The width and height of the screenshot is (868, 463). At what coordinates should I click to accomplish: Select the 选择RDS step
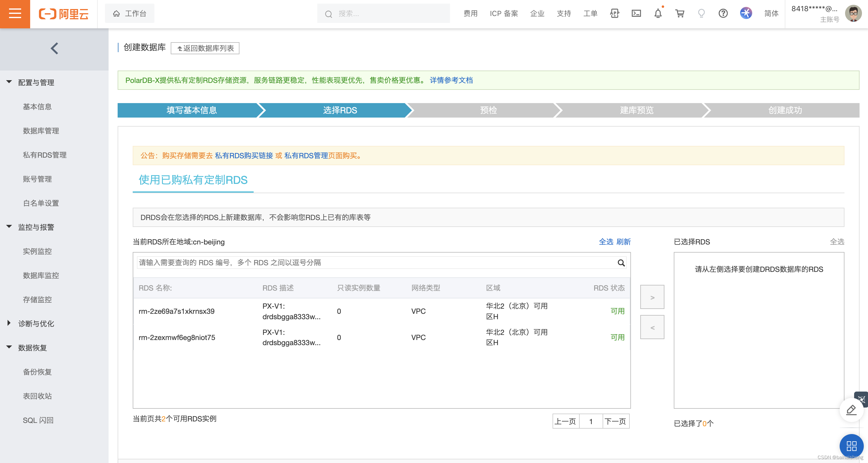tap(340, 110)
